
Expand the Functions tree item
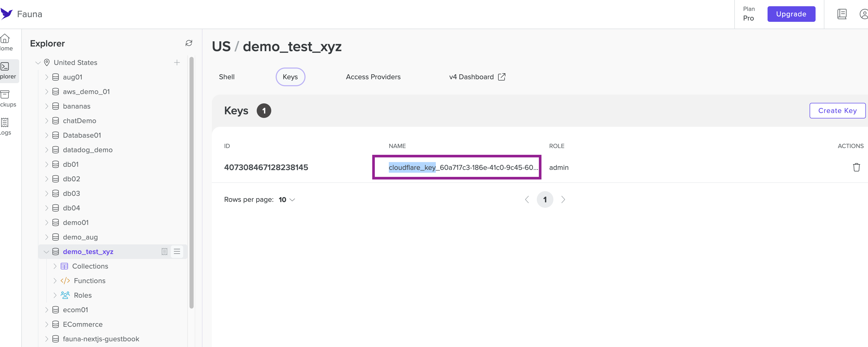[x=54, y=280]
